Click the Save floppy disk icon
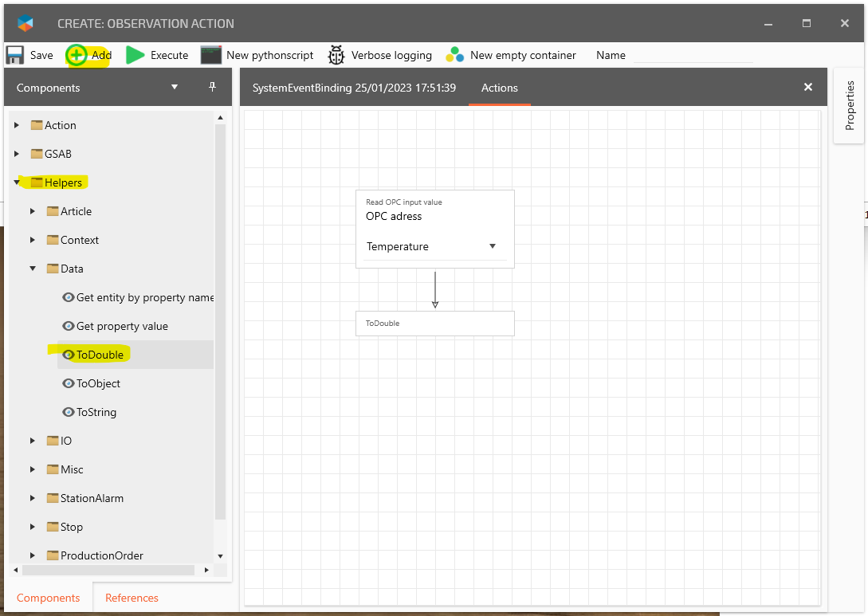 click(15, 55)
